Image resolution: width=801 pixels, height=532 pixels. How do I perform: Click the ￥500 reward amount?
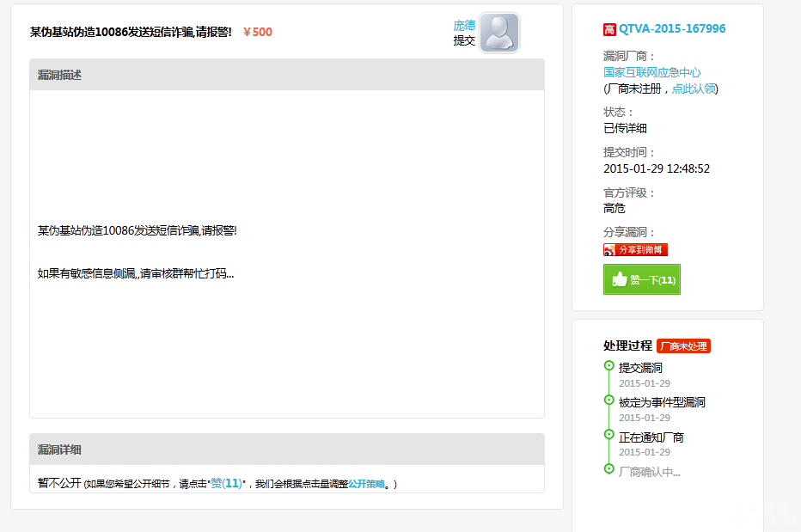pyautogui.click(x=258, y=32)
